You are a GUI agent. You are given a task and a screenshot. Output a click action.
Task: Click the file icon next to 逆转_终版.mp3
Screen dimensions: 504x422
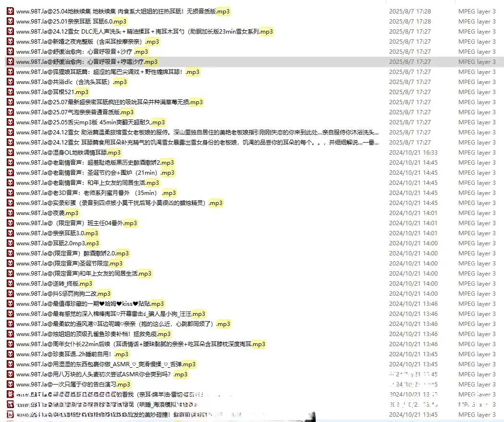10,284
